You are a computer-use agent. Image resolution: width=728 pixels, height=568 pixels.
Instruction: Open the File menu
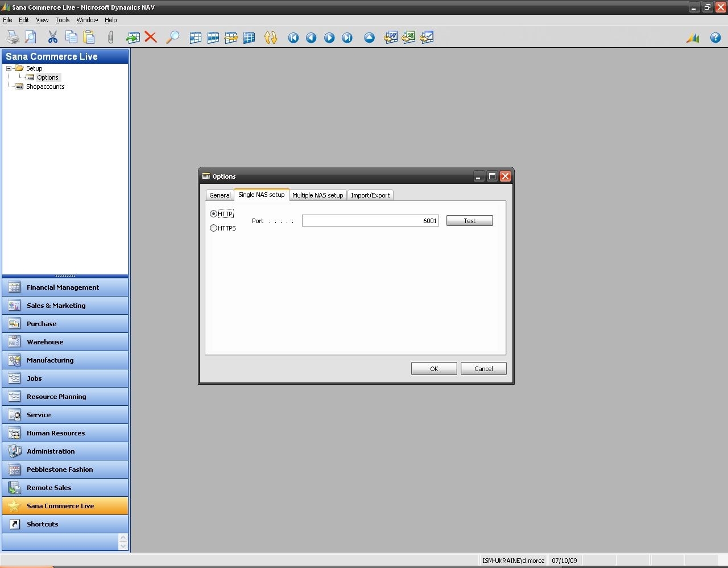[x=7, y=20]
